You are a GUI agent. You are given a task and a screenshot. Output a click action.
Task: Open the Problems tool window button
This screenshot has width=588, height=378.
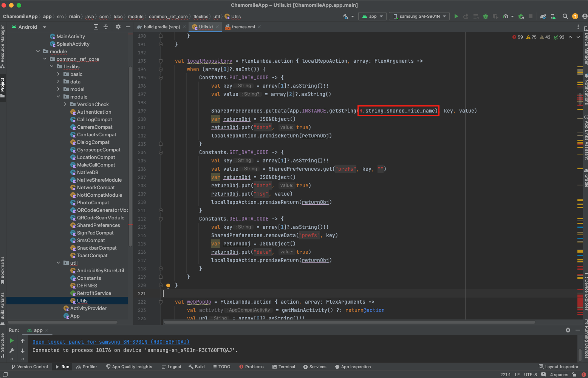(x=251, y=367)
